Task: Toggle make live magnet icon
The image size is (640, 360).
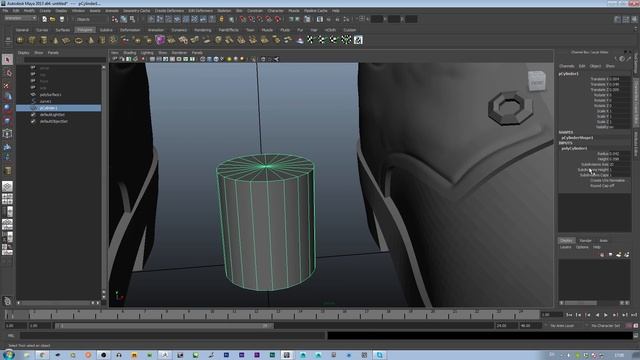Action: pos(278,19)
